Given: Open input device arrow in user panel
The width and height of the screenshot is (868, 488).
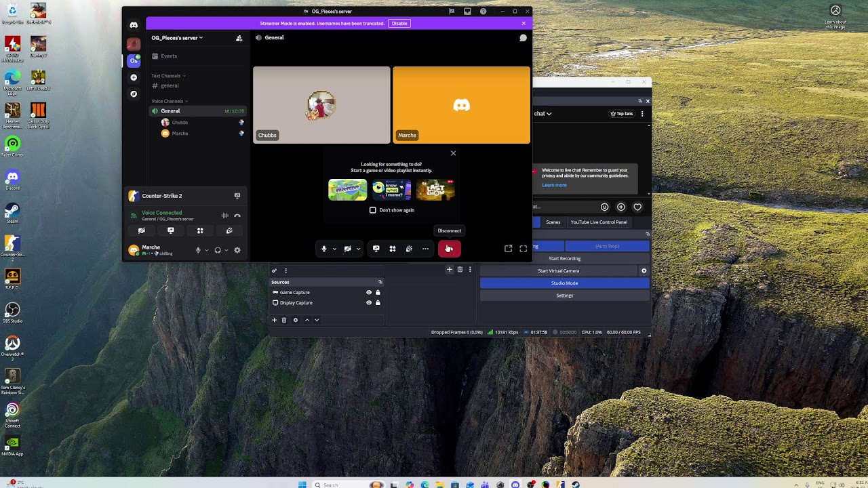Looking at the screenshot, I should pos(207,250).
